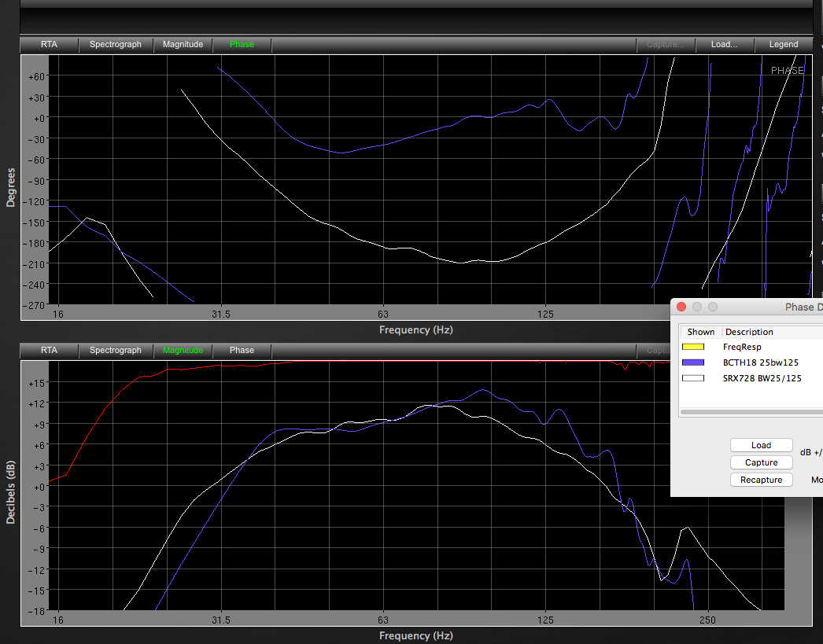823x644 pixels.
Task: Select Phase tab in bottom graph
Action: coord(242,351)
